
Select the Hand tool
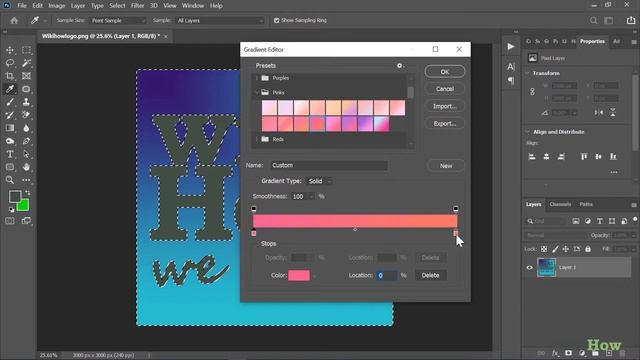pyautogui.click(x=26, y=167)
